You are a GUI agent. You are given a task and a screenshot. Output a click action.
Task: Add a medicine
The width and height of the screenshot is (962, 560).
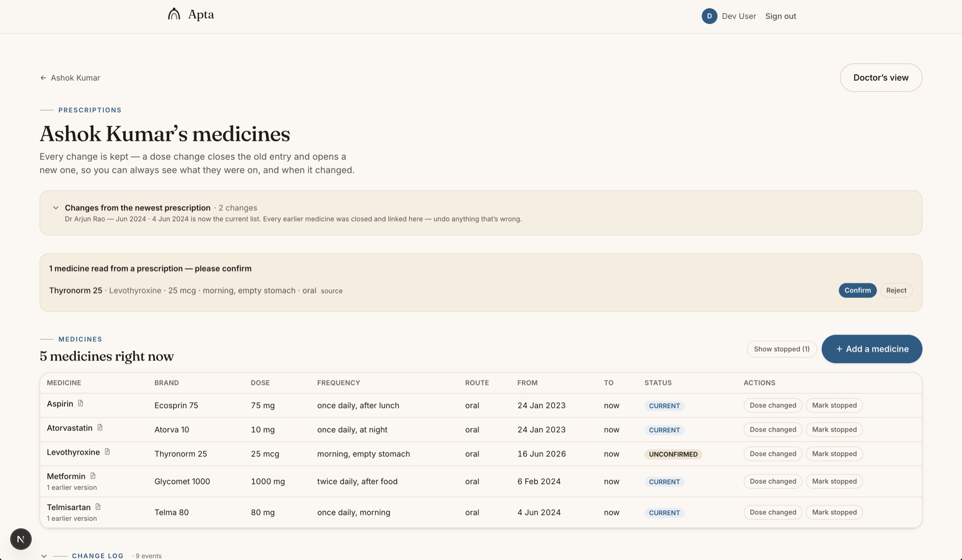[x=872, y=349]
